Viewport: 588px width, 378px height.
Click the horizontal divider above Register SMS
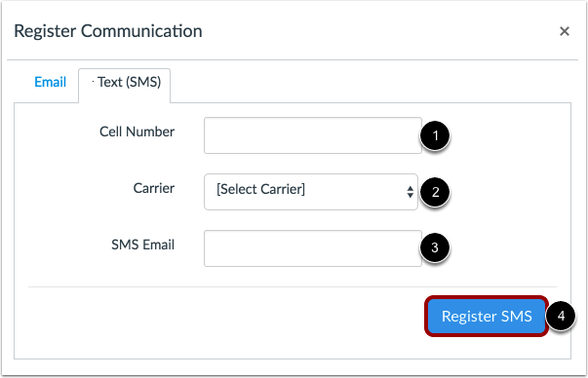tap(293, 287)
